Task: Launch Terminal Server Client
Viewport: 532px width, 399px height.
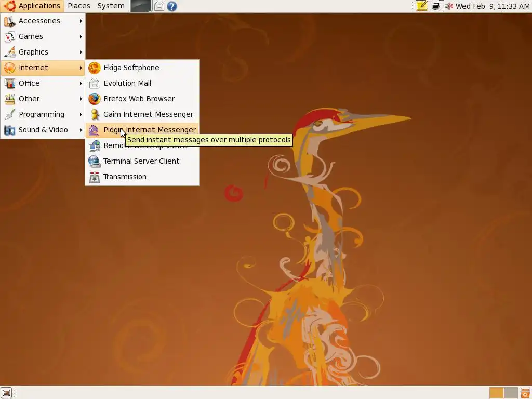Action: (142, 161)
